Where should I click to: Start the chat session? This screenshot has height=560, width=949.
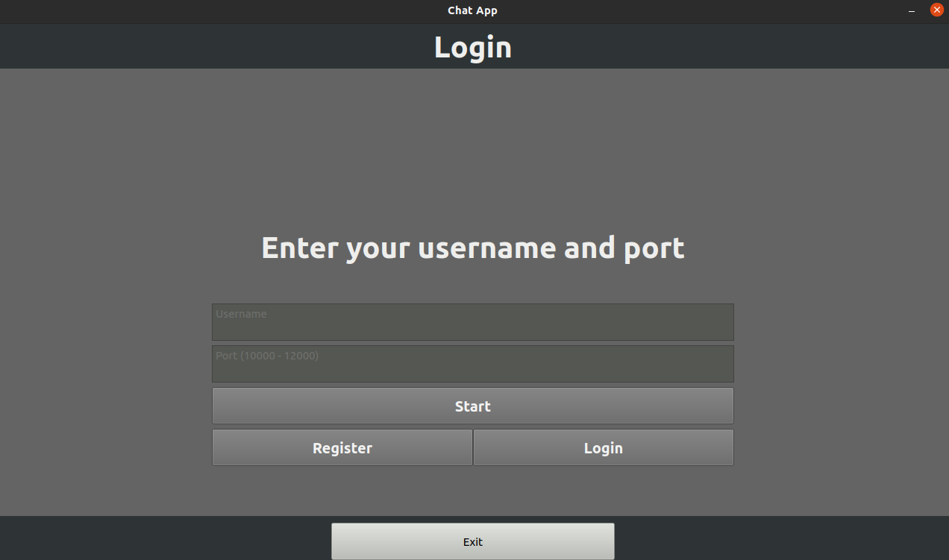[x=472, y=406]
